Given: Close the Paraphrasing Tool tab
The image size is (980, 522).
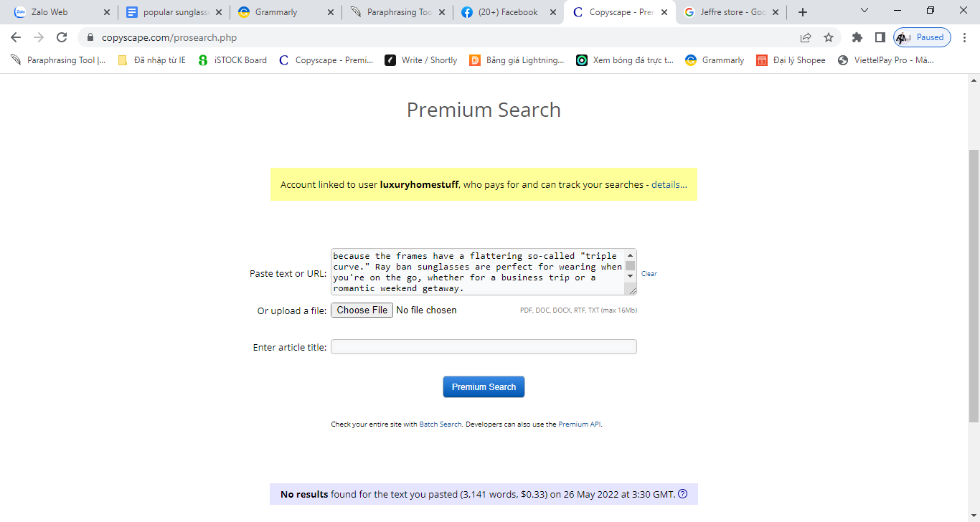Looking at the screenshot, I should 443,12.
